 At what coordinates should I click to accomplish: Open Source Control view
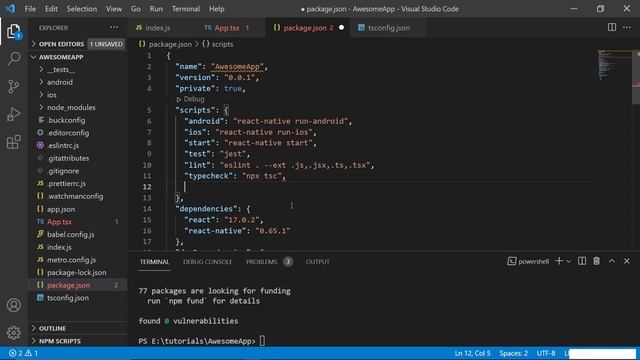tap(13, 86)
